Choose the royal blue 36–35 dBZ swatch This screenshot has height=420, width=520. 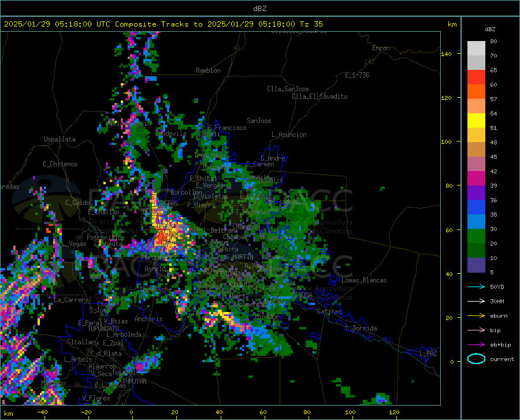(476, 207)
